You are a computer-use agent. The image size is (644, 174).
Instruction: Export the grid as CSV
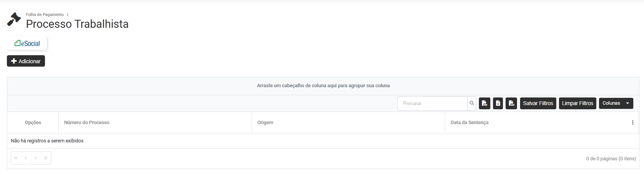pyautogui.click(x=511, y=103)
